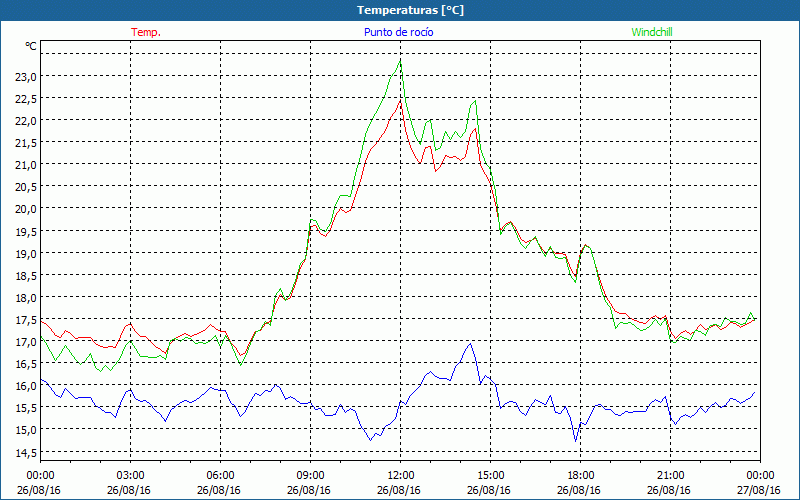Click the 17,5 y-axis value
The image size is (800, 500).
click(26, 320)
